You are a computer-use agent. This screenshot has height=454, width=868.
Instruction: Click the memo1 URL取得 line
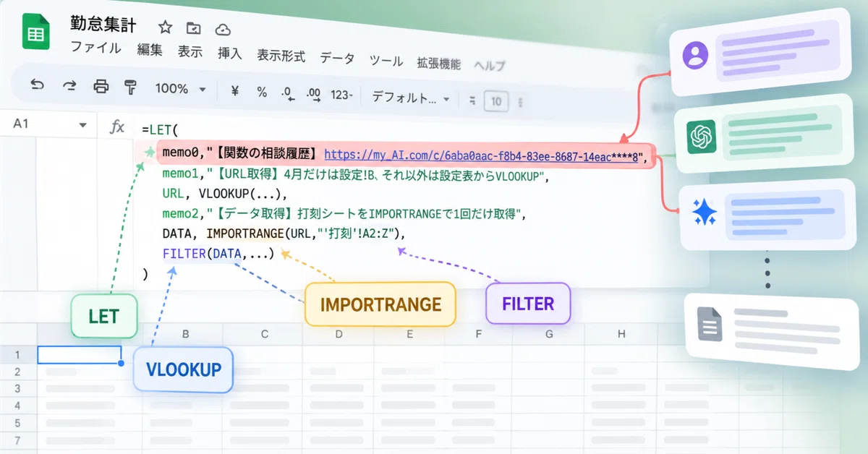click(x=356, y=174)
